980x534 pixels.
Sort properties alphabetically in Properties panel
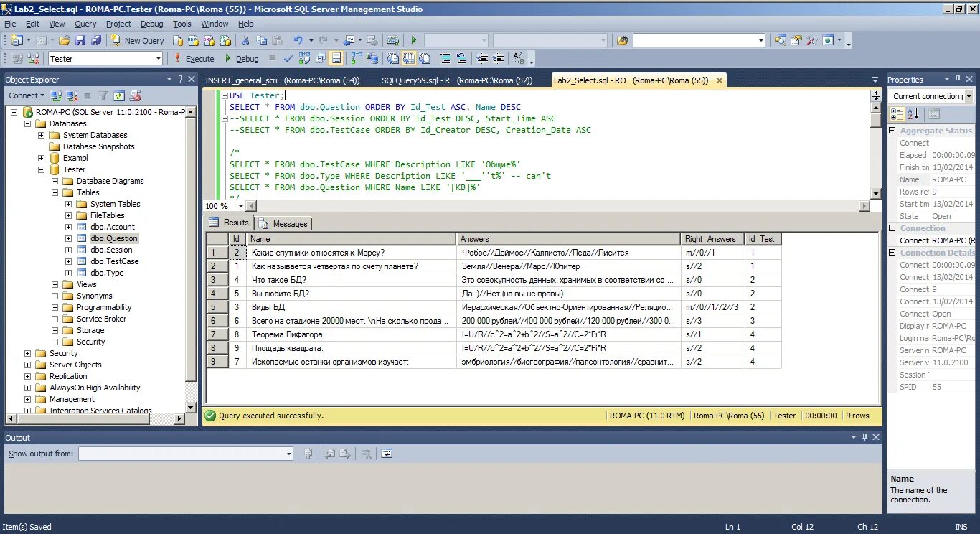913,113
